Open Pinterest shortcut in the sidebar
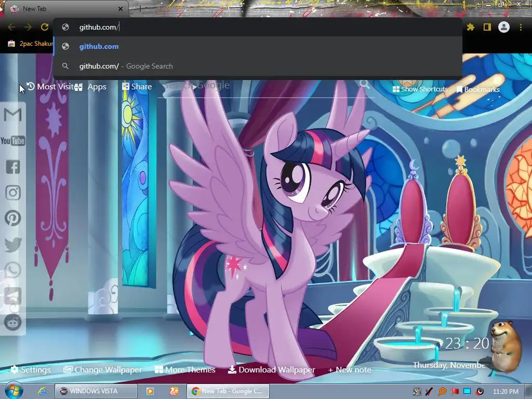Viewport: 532px width, 399px height. pyautogui.click(x=13, y=218)
